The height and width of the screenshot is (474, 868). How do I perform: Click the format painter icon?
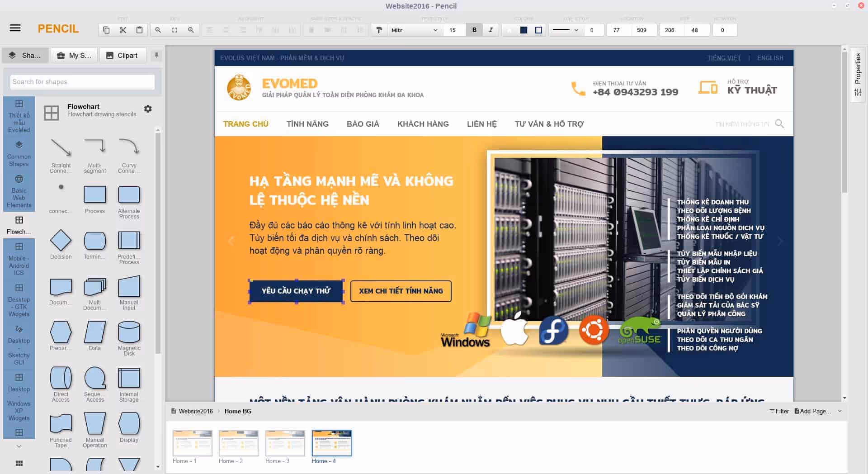coord(379,30)
